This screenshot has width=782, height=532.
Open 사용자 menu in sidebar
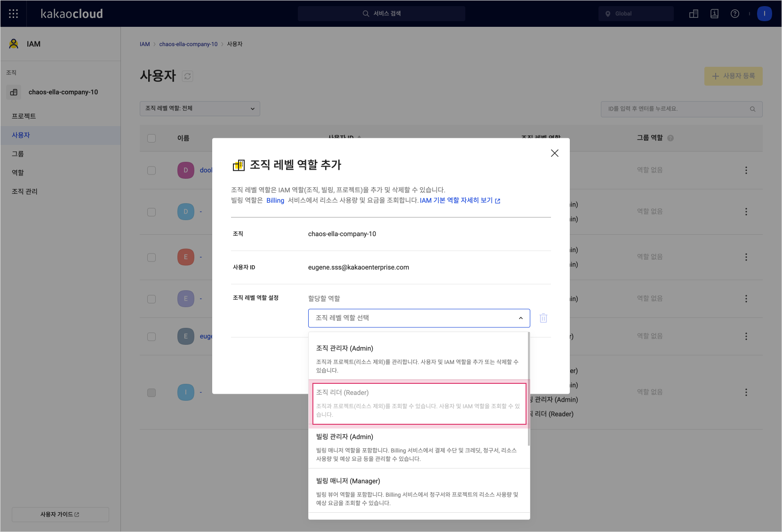coord(60,135)
